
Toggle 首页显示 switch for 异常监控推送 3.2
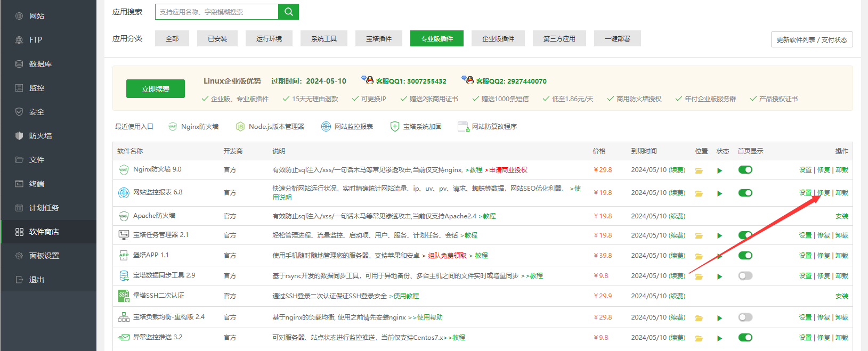[x=745, y=338]
